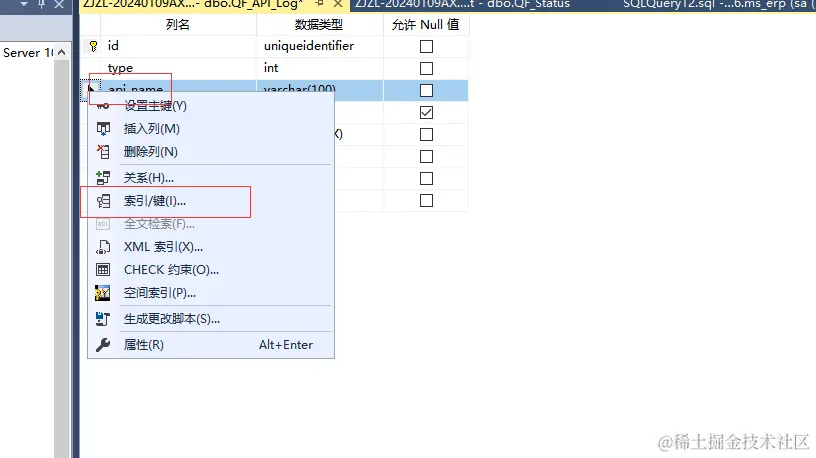Pin the QF_API_Log tab
Image resolution: width=816 pixels, height=458 pixels.
point(320,4)
